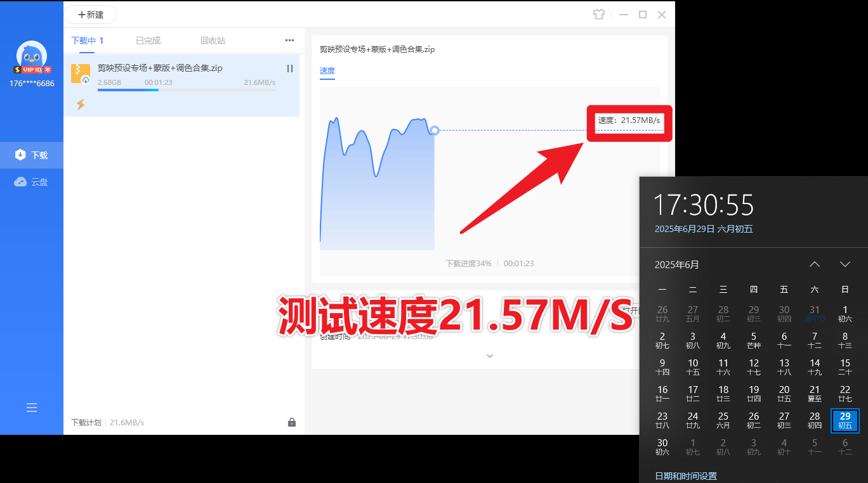Click the 新建 new task button
Image resolution: width=868 pixels, height=483 pixels.
(89, 14)
